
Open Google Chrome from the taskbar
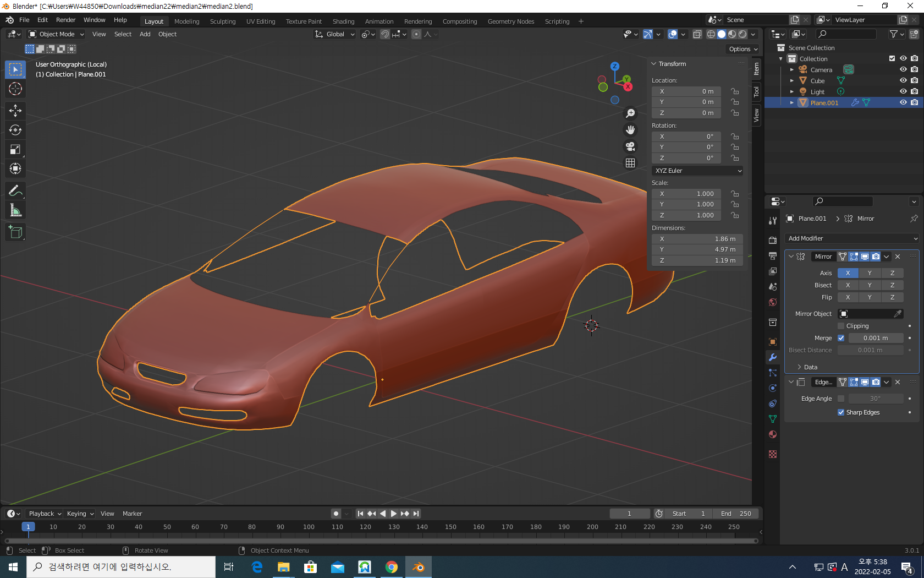click(392, 567)
